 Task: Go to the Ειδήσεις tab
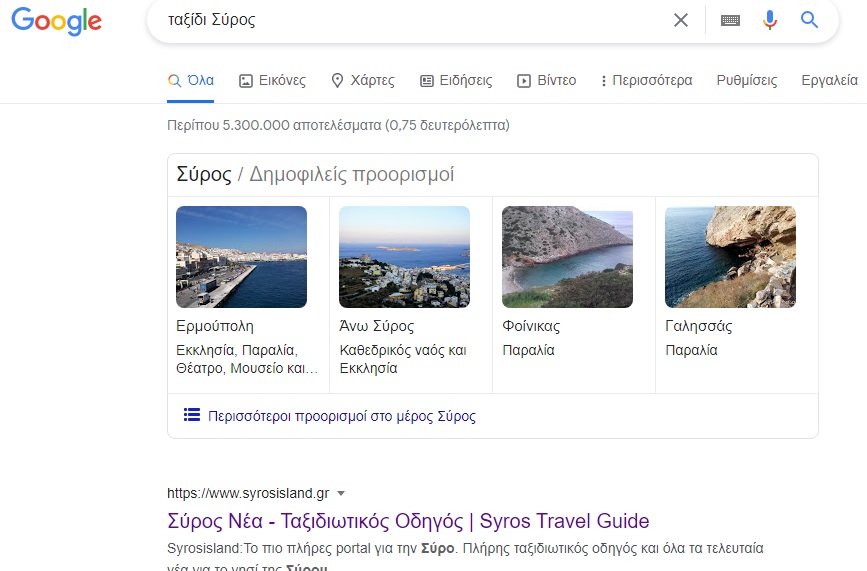pos(456,80)
